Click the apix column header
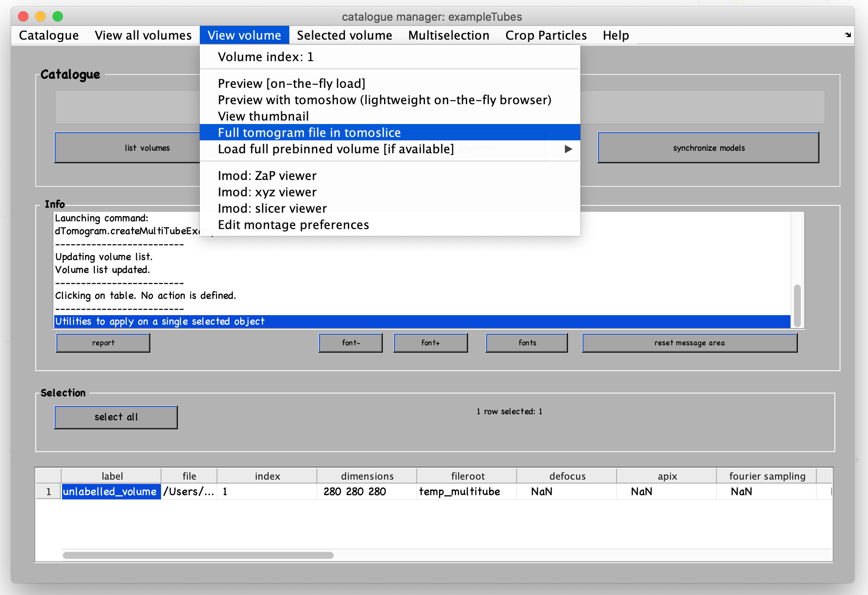The image size is (868, 595). point(666,476)
